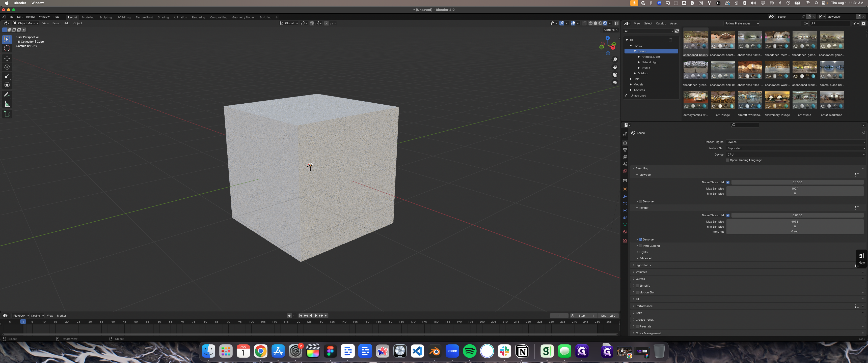
Task: Disable Render Denoise checkbox
Action: [x=641, y=239]
